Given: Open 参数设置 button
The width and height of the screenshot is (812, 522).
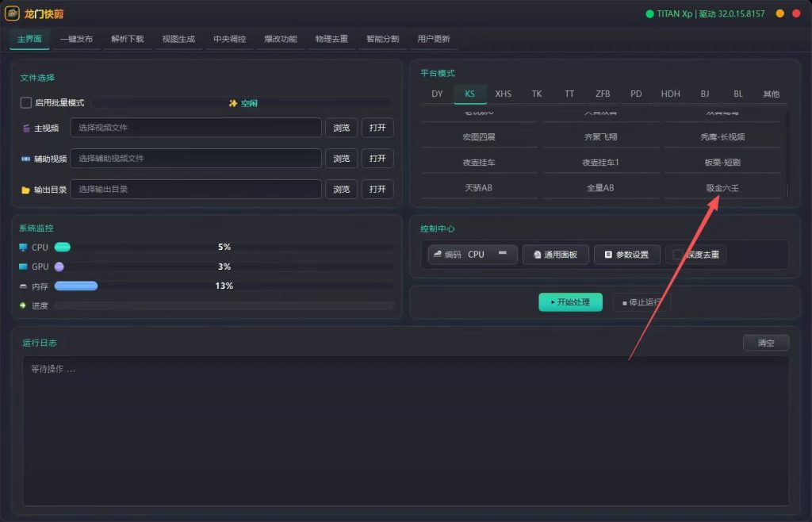Looking at the screenshot, I should [627, 255].
